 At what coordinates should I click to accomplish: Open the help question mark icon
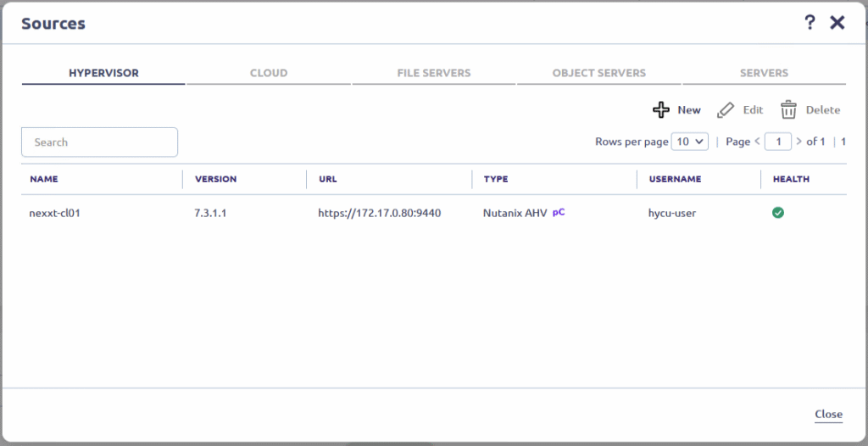pos(810,23)
